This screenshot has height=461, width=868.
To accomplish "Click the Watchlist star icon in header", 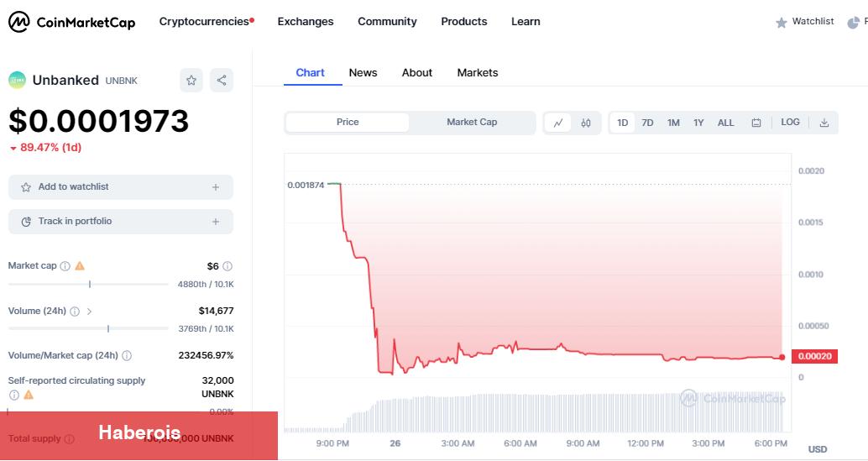I will (x=781, y=23).
